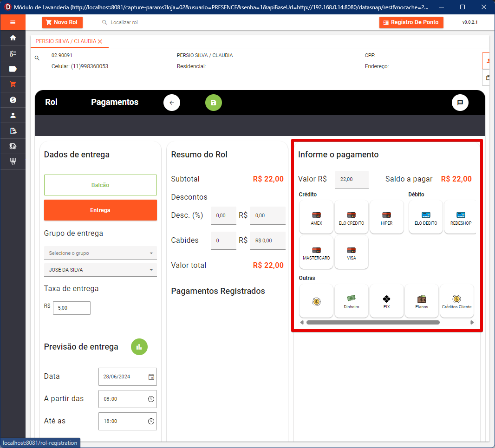Click the A partir das time field 08:00

coord(128,399)
